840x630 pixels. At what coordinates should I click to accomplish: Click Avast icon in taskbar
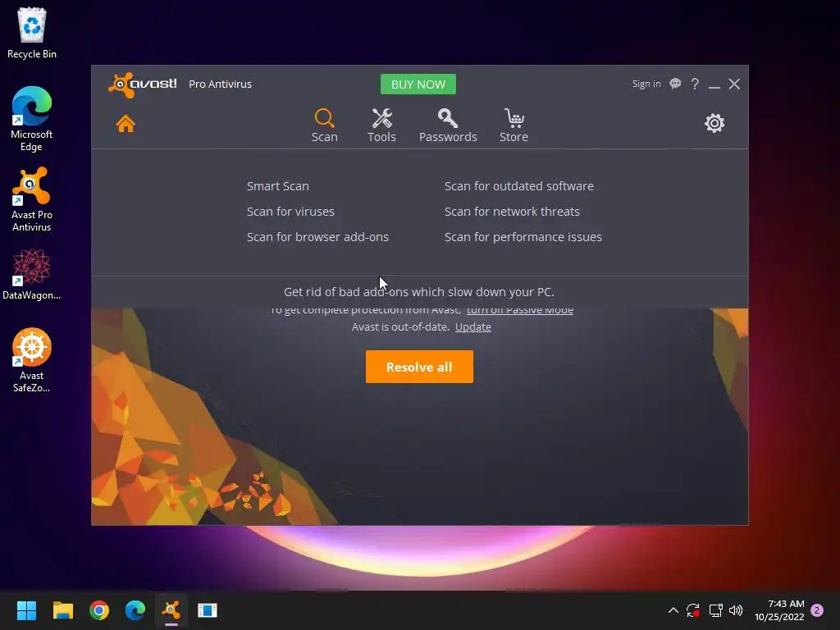(x=171, y=610)
